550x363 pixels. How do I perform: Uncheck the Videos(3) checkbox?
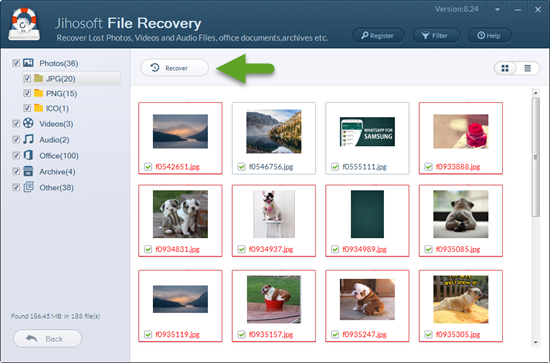pos(16,123)
